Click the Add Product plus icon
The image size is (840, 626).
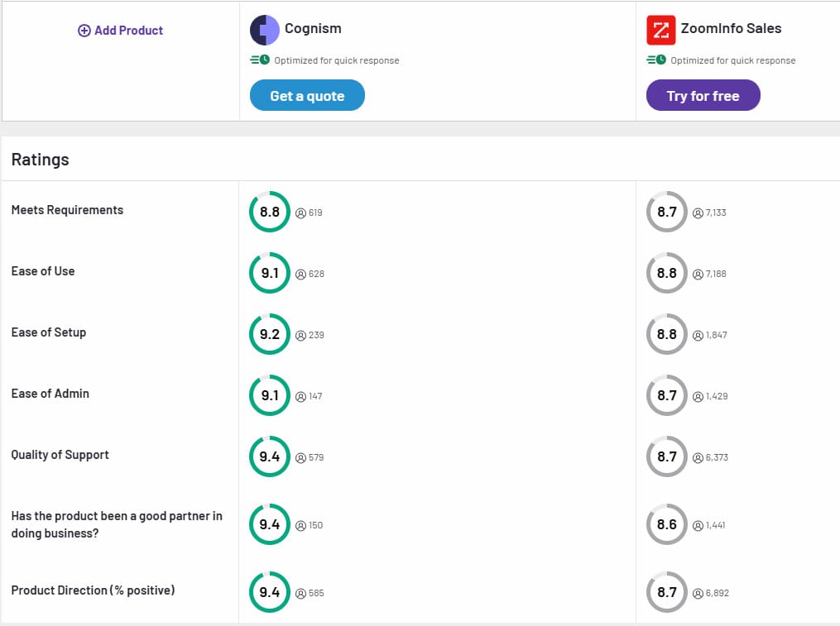point(84,31)
